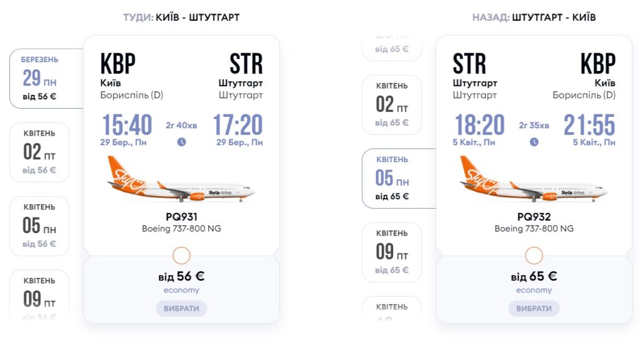This screenshot has width=644, height=350.
Task: Pick return date Квітень 05 пн
Action: click(393, 178)
